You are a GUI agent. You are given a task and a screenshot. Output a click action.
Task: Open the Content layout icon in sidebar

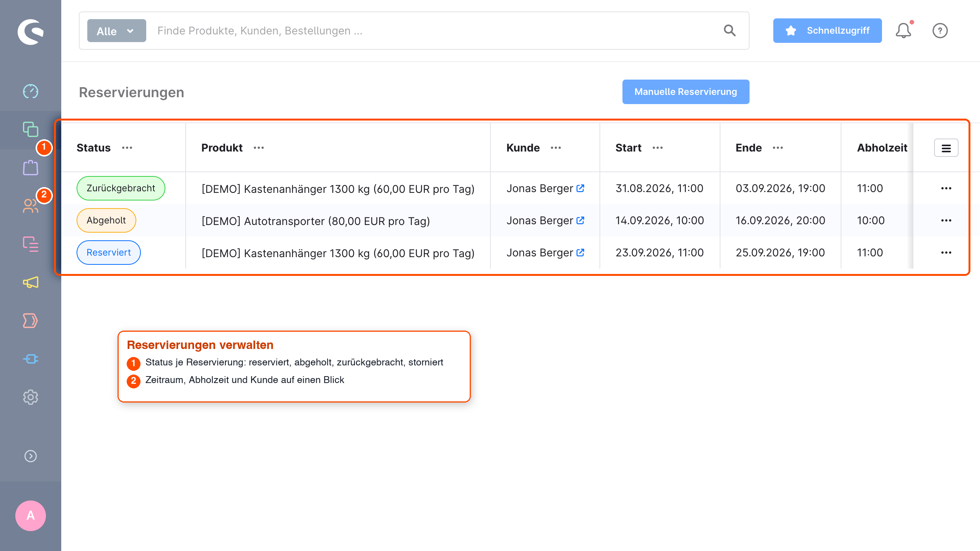coord(31,244)
